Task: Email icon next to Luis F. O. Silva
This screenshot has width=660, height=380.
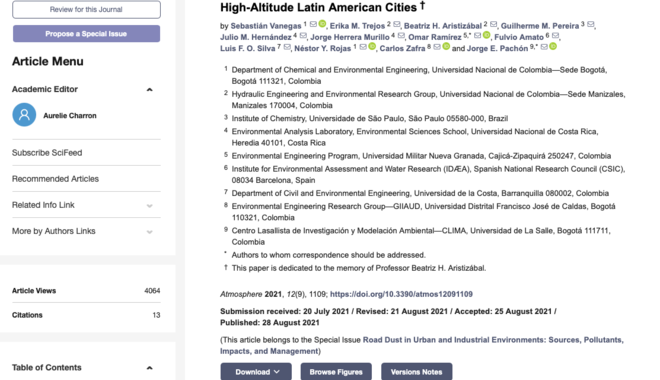Action: point(287,47)
